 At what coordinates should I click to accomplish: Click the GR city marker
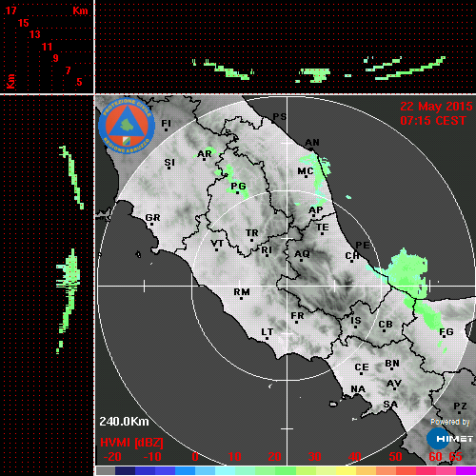tap(152, 219)
